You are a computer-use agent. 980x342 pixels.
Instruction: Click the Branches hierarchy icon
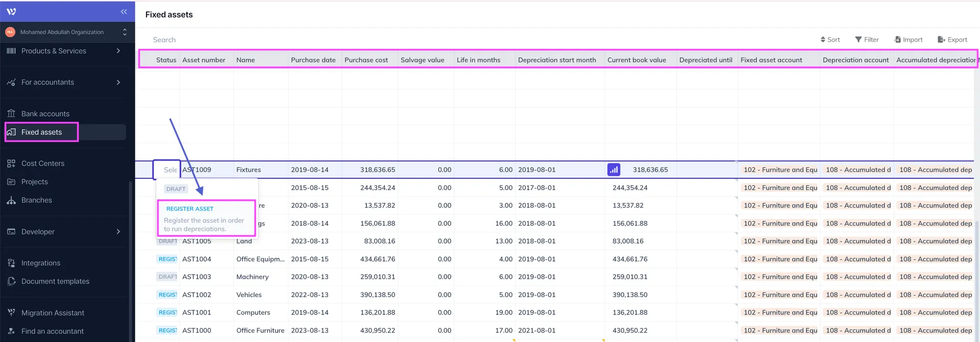(11, 200)
